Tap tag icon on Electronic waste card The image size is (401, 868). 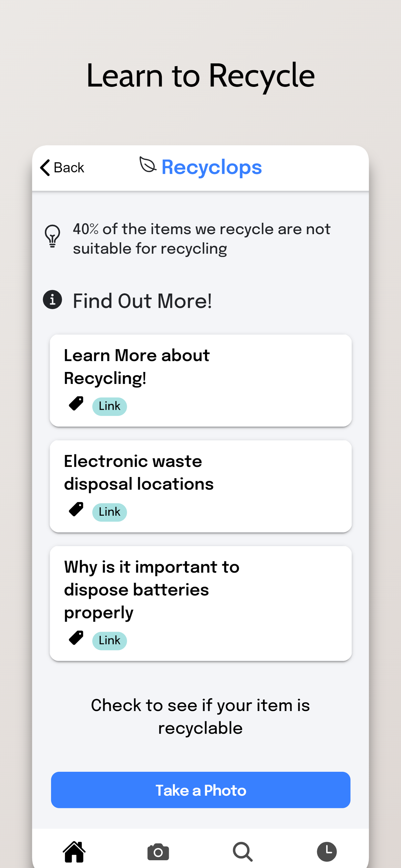click(x=76, y=509)
